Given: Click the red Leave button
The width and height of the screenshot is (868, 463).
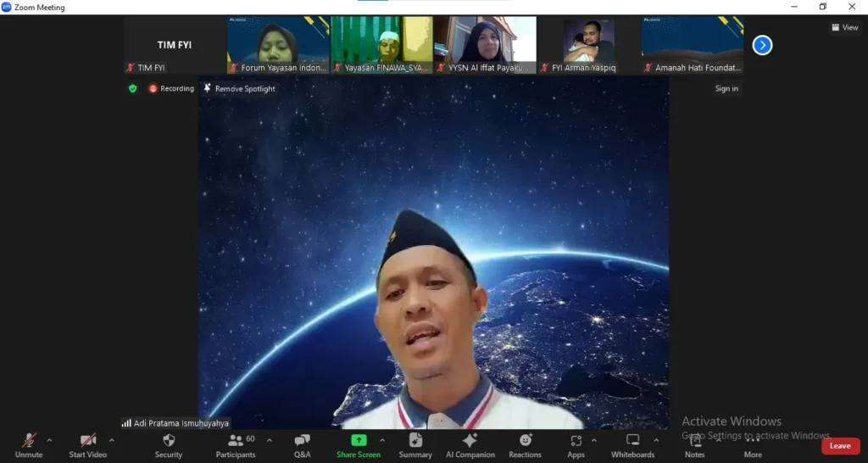Looking at the screenshot, I should coord(840,446).
